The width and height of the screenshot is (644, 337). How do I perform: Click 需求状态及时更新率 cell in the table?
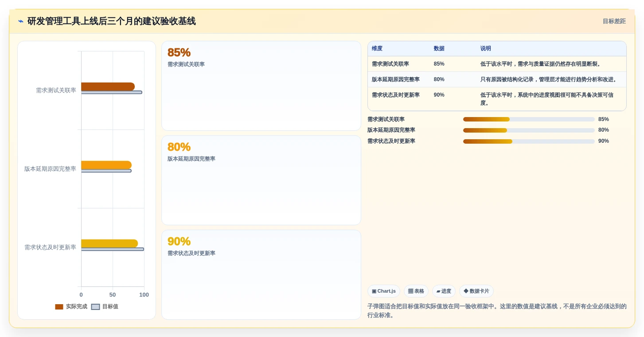click(x=396, y=95)
